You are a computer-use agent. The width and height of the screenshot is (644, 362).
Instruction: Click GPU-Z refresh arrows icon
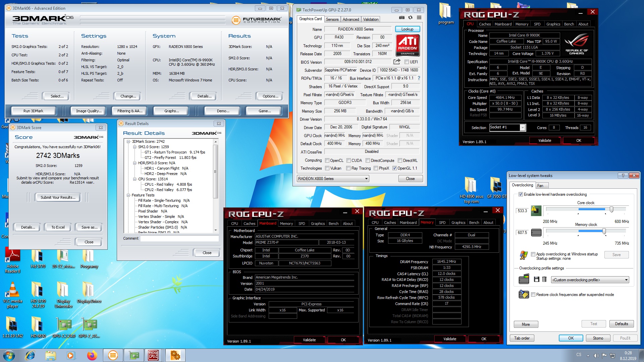(410, 18)
